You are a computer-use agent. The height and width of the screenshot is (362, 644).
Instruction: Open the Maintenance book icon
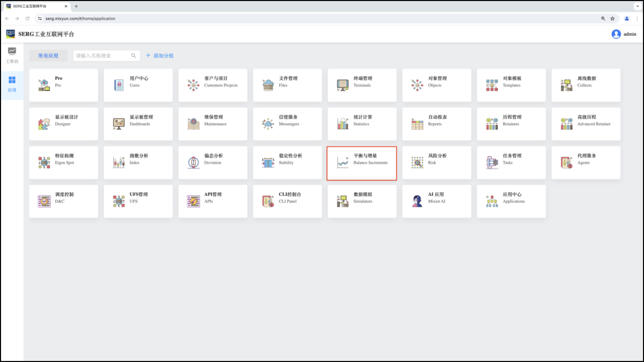pyautogui.click(x=193, y=124)
